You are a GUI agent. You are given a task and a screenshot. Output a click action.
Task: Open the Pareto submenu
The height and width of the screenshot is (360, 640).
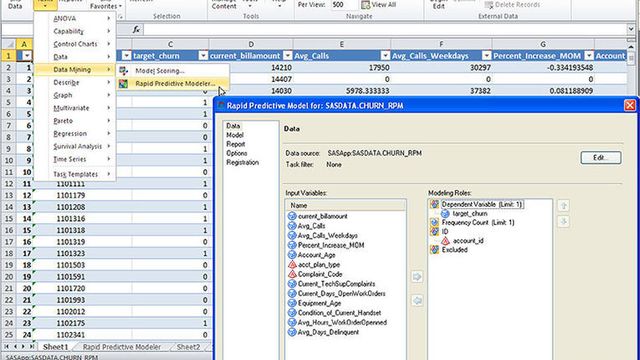(x=75, y=121)
